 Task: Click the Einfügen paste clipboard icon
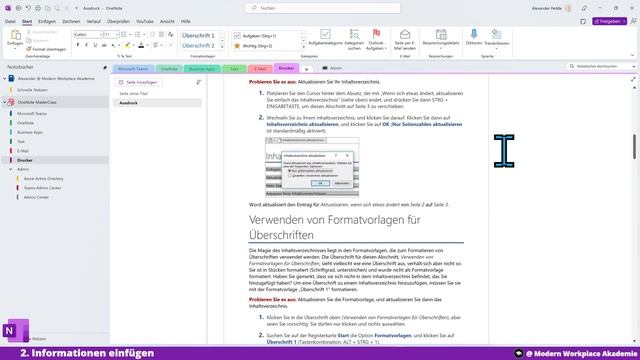click(15, 36)
